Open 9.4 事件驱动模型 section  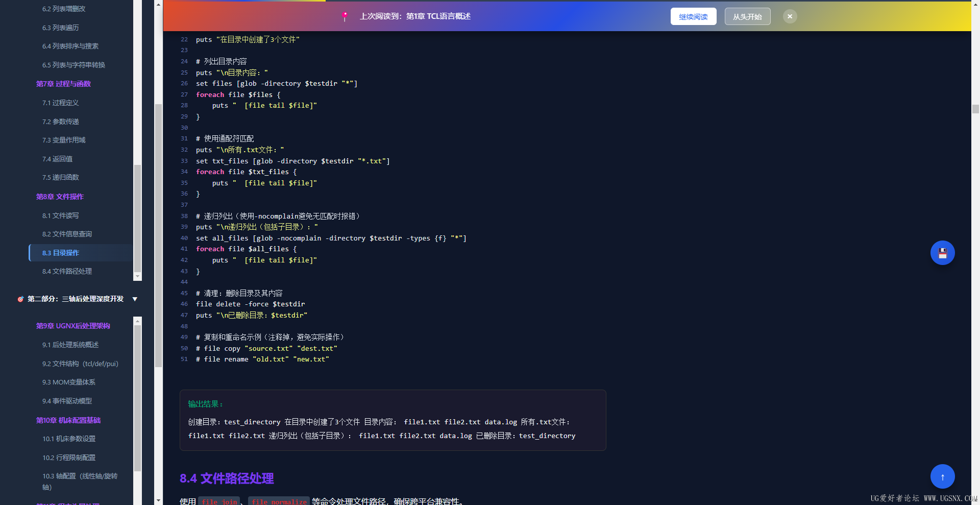coord(67,401)
